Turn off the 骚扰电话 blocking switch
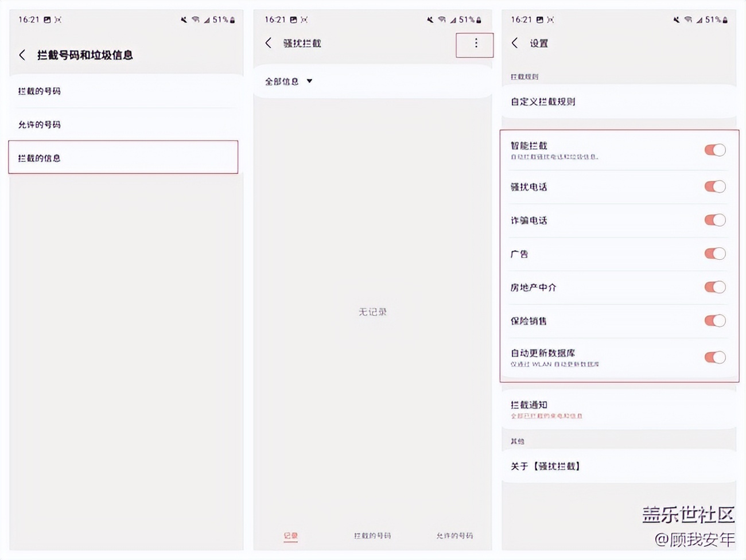746x560 pixels. coord(713,186)
